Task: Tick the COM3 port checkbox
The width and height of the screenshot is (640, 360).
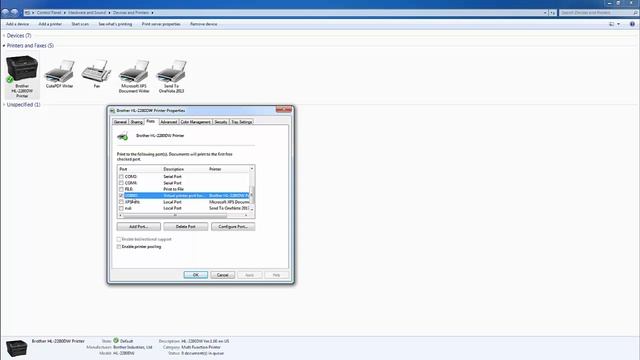Action: pos(121,177)
